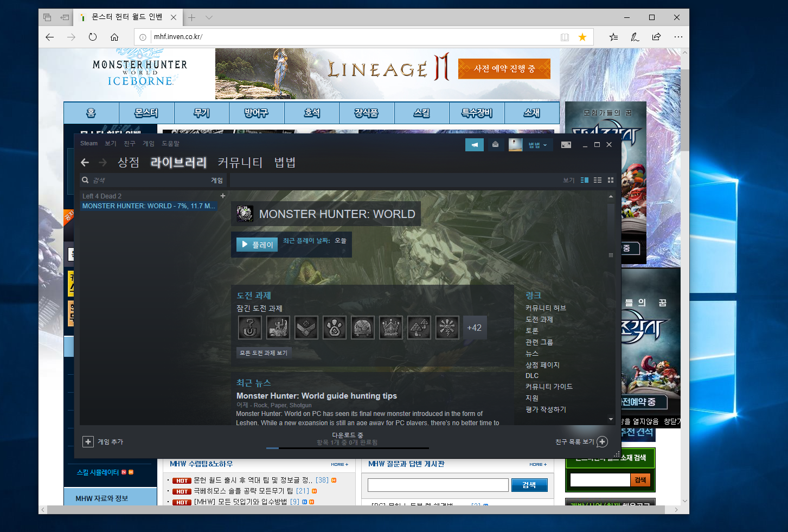Go forward in Steam navigation

coord(102,162)
